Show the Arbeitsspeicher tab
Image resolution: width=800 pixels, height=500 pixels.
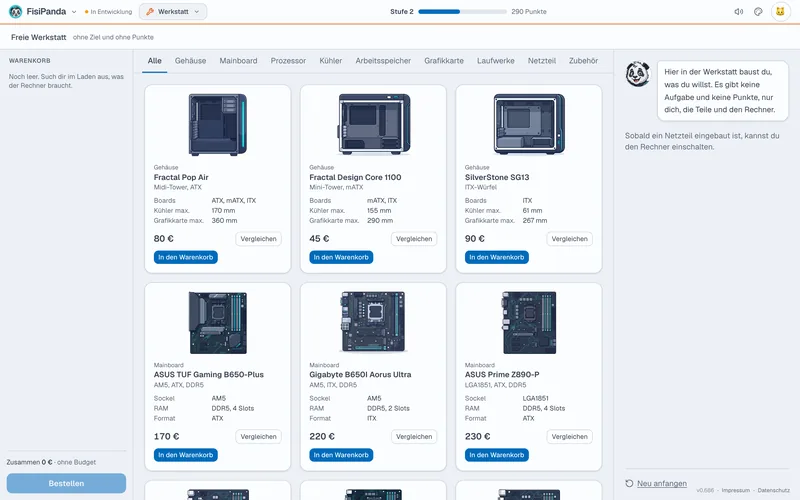(x=383, y=61)
